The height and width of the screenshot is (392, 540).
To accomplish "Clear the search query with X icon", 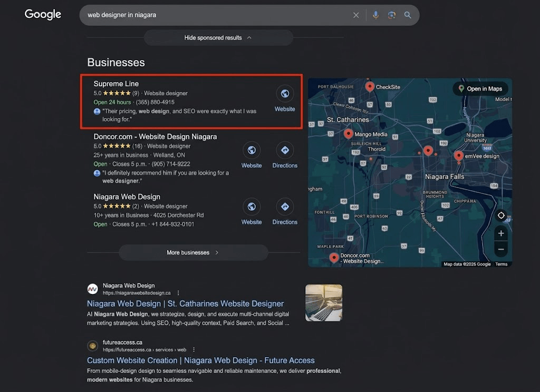I will coord(356,15).
